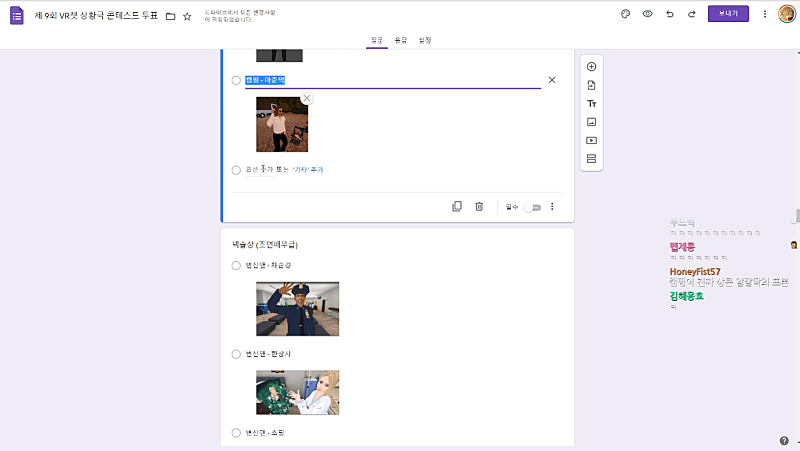Delete the current question with trash icon
The width and height of the screenshot is (800, 451).
[x=479, y=207]
